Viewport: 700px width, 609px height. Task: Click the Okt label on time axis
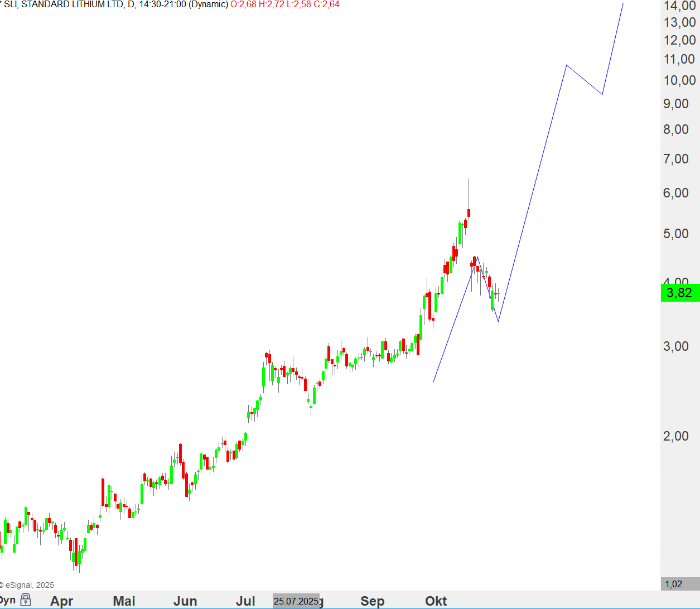[x=436, y=601]
